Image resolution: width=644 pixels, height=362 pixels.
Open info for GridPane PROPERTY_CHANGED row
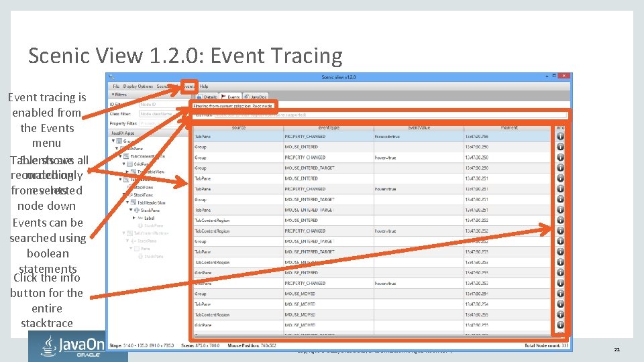[560, 283]
